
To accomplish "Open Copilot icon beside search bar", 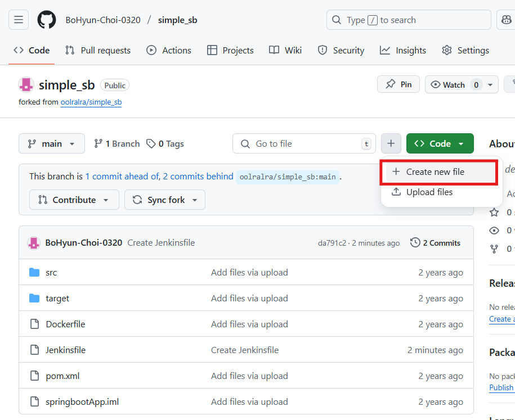I will pyautogui.click(x=506, y=20).
